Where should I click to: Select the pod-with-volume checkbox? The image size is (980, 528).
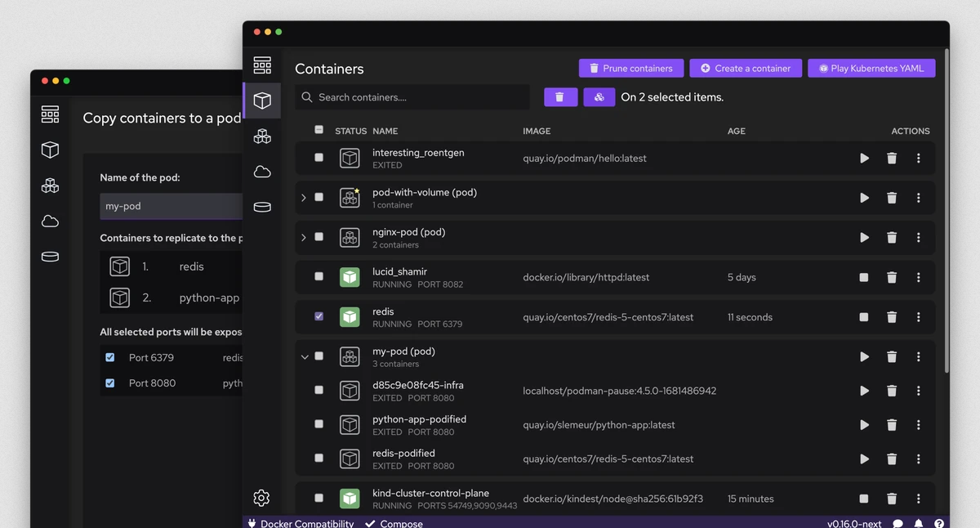click(318, 197)
